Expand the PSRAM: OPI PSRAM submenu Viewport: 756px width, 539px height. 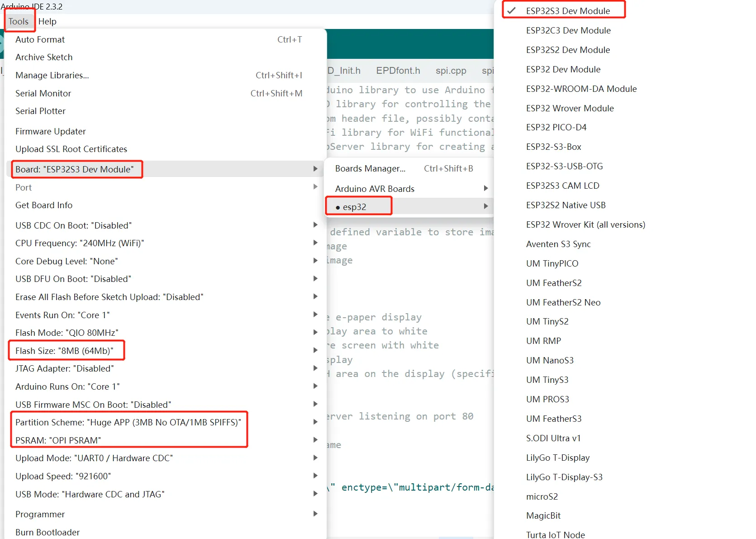pos(58,440)
